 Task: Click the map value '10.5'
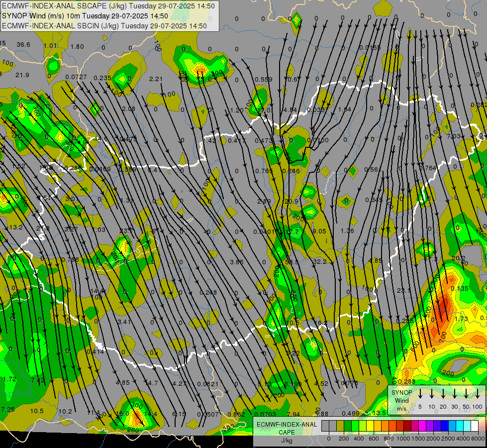tap(37, 411)
